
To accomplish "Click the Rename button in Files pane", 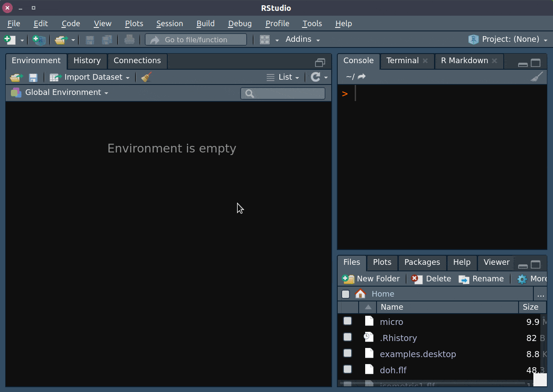I will (x=481, y=279).
